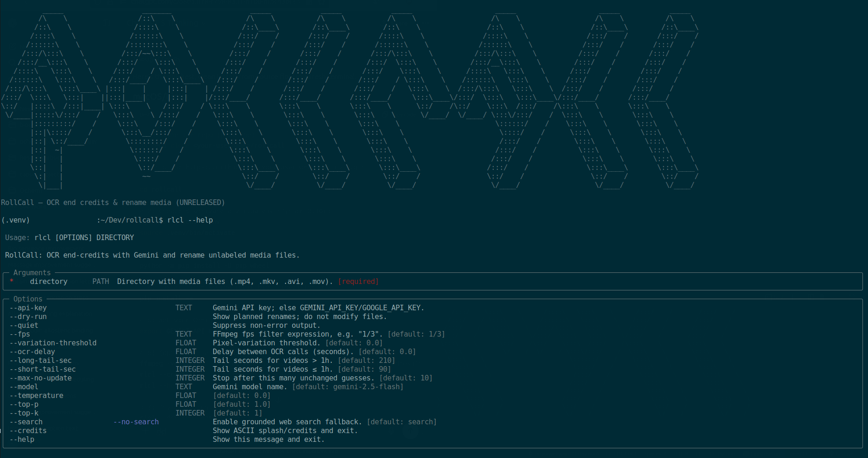
Task: Click the --model option name
Action: pyautogui.click(x=24, y=387)
